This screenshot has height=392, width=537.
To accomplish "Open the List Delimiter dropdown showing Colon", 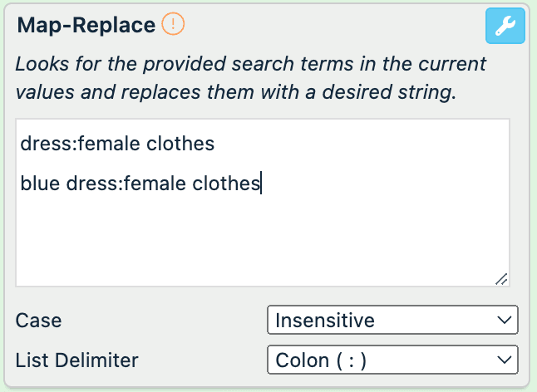I will [392, 360].
